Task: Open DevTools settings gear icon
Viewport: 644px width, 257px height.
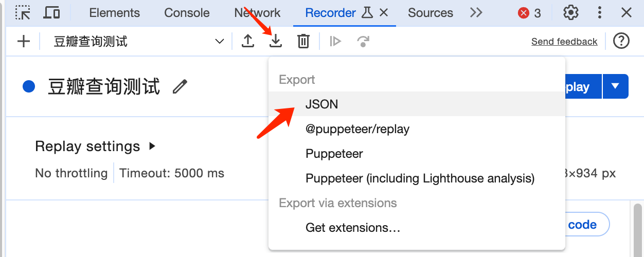Action: (x=571, y=13)
